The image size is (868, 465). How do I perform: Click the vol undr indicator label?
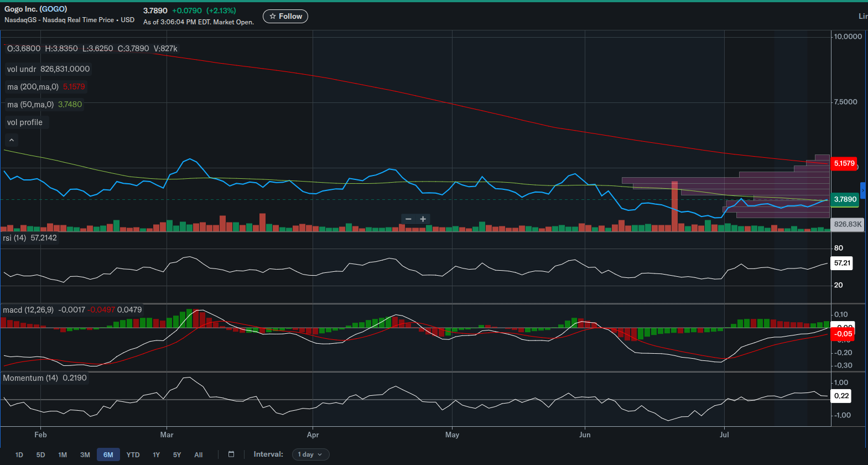[22, 69]
